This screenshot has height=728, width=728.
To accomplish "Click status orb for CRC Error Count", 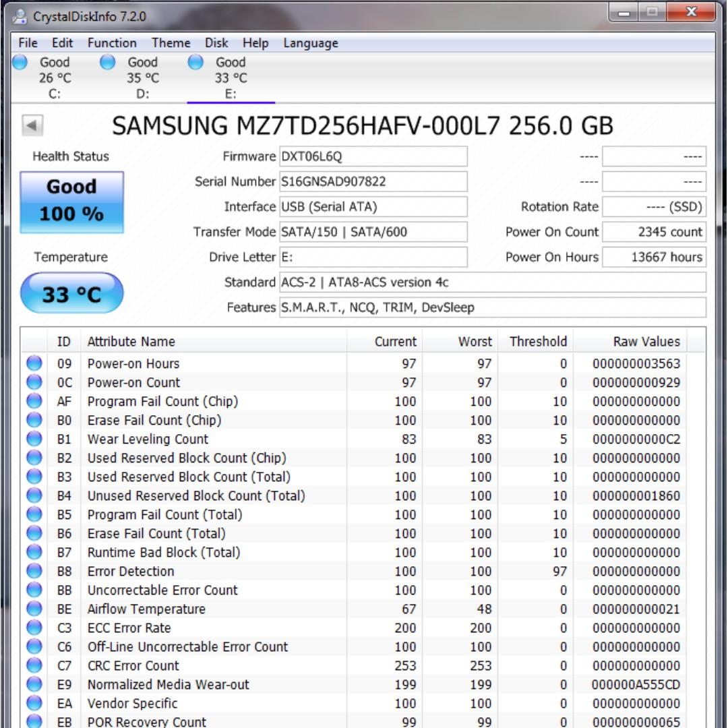I will coord(34,666).
